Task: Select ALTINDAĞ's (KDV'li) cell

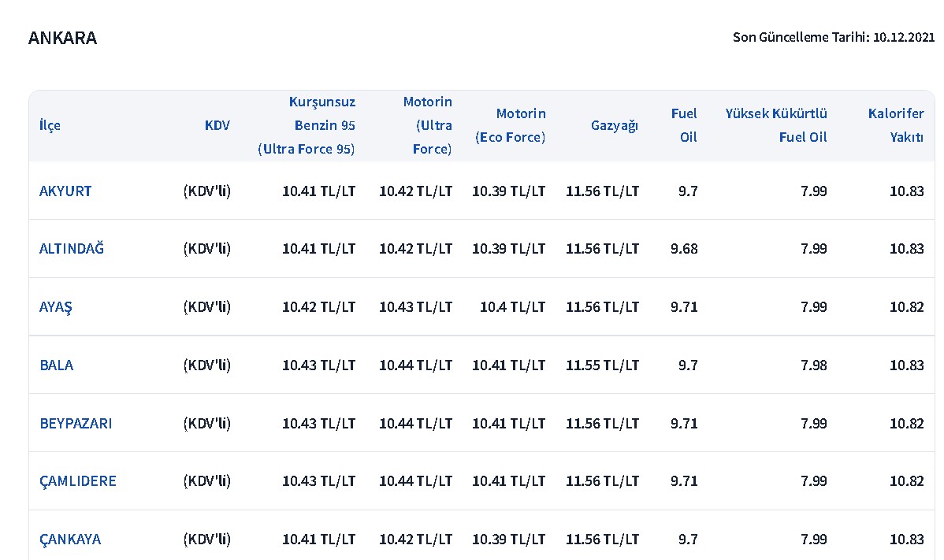Action: [x=207, y=248]
